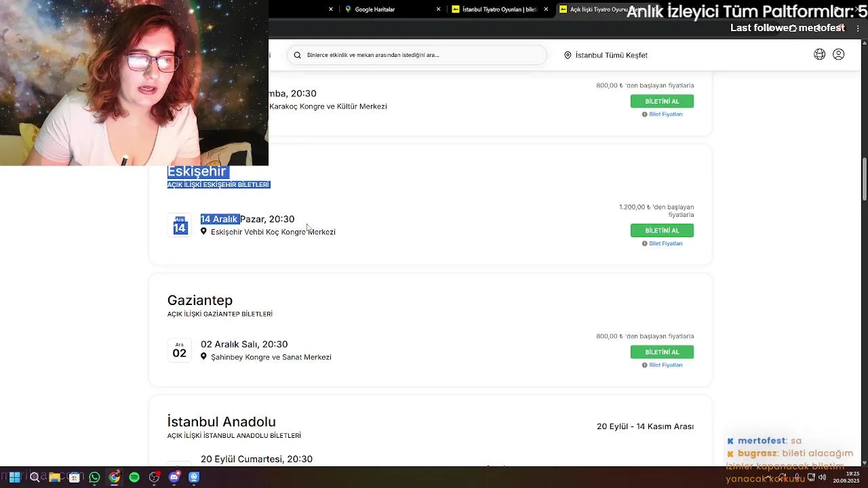
Task: Open File Explorer from taskbar
Action: [54, 477]
